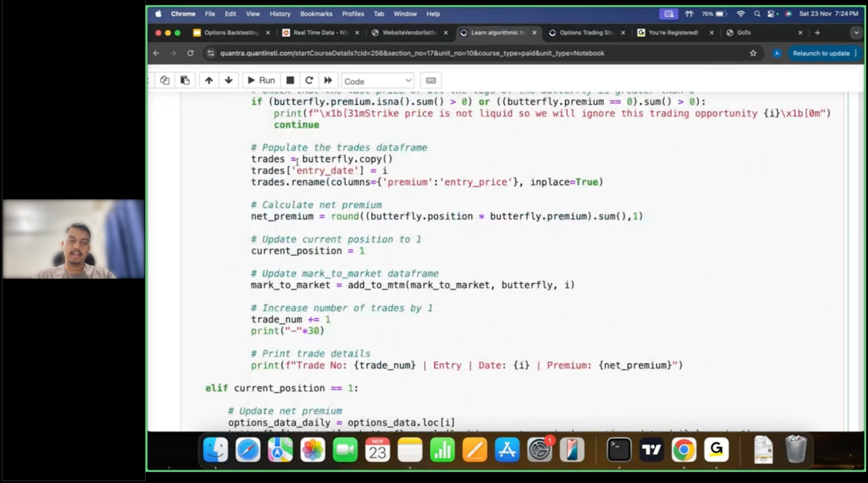Click the quantra.quantinsti.com address bar
This screenshot has width=868, height=483.
click(x=412, y=53)
